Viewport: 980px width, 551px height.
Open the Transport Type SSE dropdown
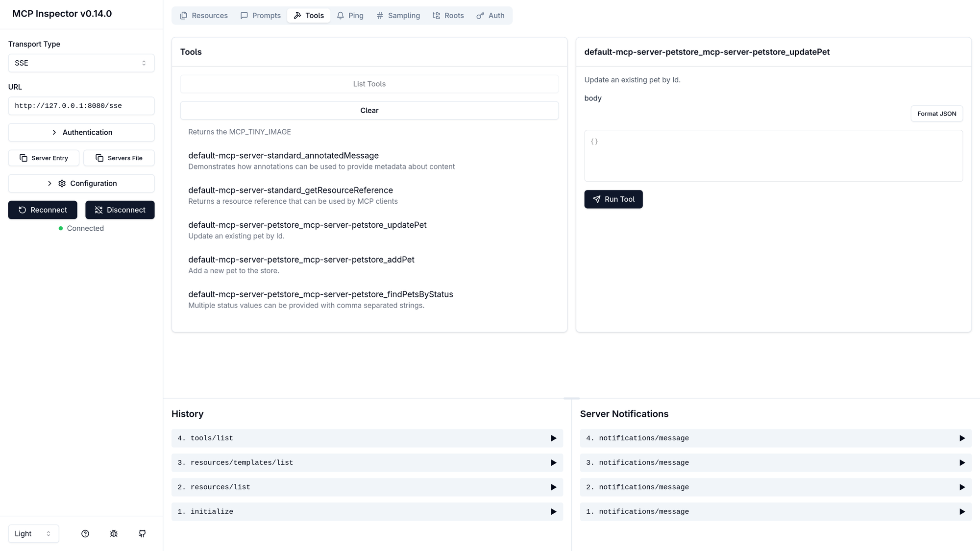coord(81,63)
